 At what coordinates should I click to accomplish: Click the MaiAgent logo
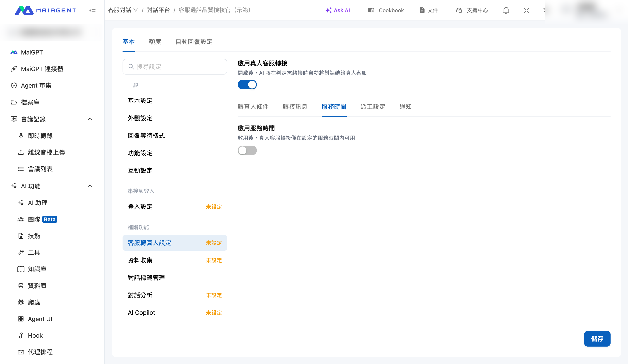pos(46,10)
